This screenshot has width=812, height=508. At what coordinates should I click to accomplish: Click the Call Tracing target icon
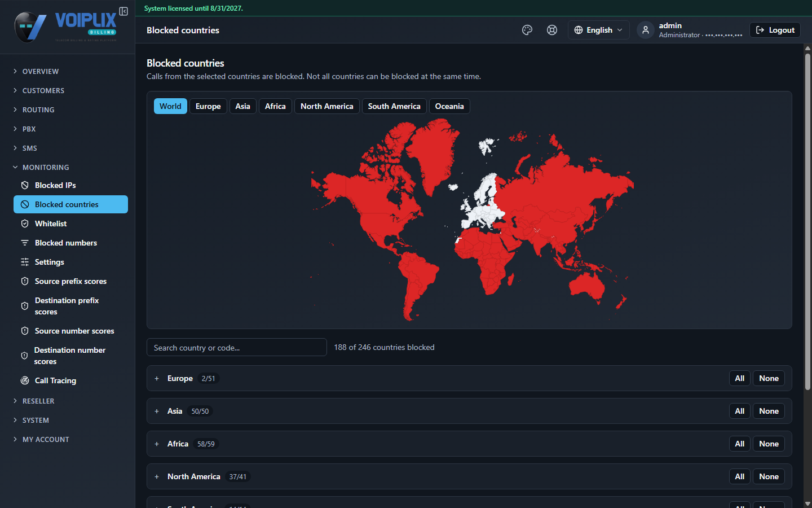[25, 380]
